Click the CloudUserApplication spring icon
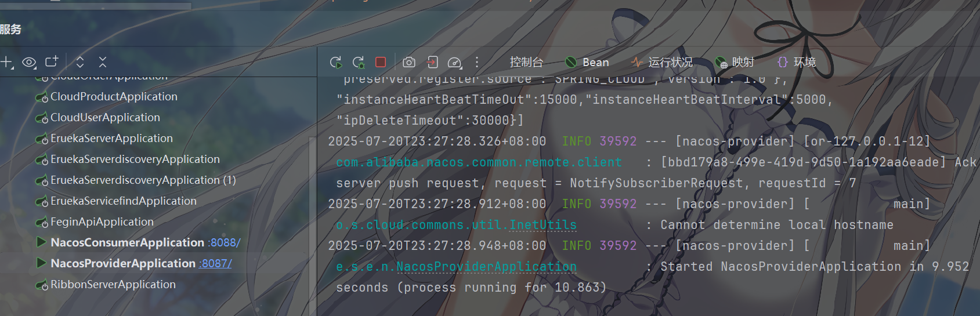 pos(42,118)
